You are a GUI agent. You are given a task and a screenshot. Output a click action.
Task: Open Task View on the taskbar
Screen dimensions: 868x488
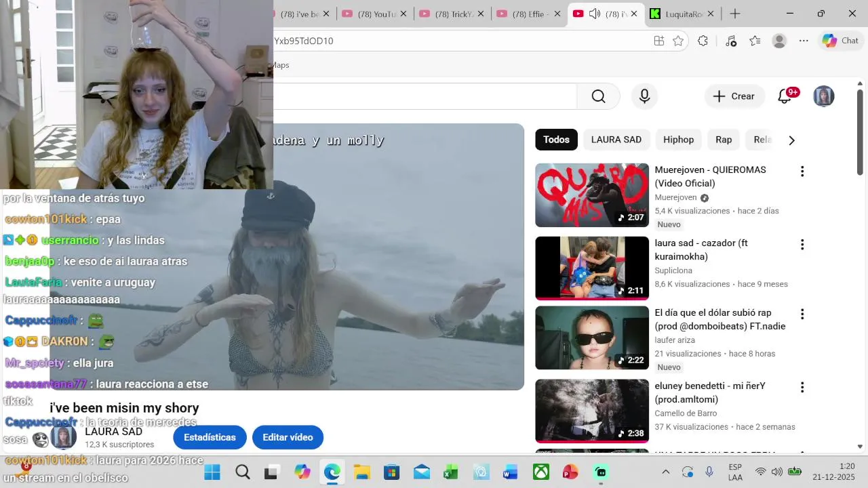coord(271,472)
